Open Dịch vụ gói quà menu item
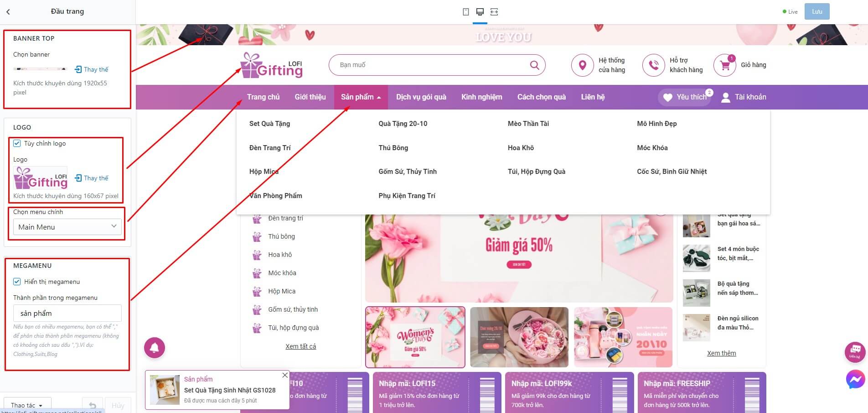The image size is (868, 413). 421,97
